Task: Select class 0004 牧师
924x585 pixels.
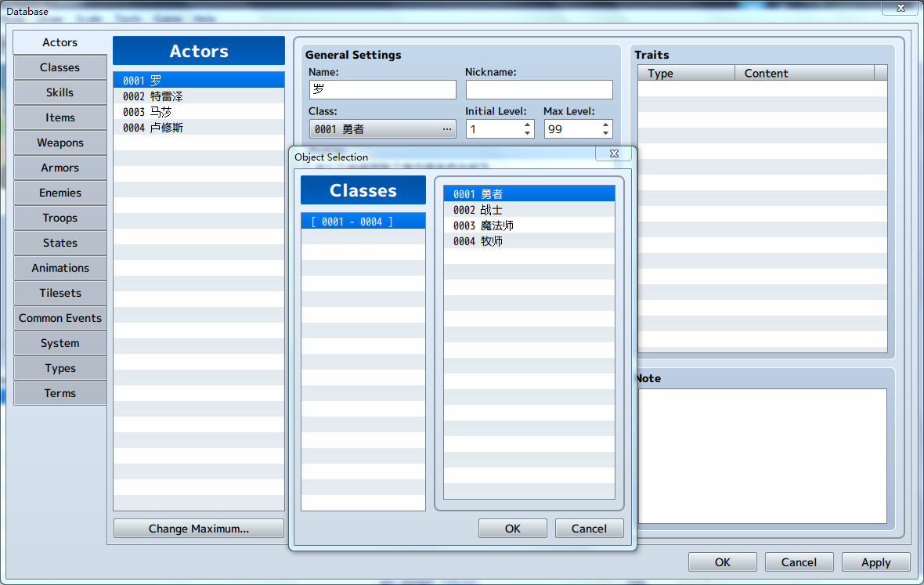Action: pos(529,241)
